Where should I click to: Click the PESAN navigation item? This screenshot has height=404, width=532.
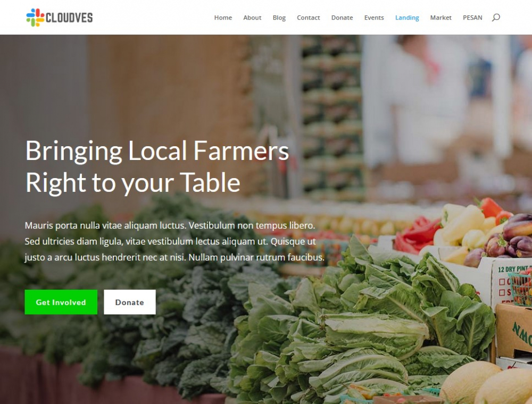pyautogui.click(x=472, y=18)
